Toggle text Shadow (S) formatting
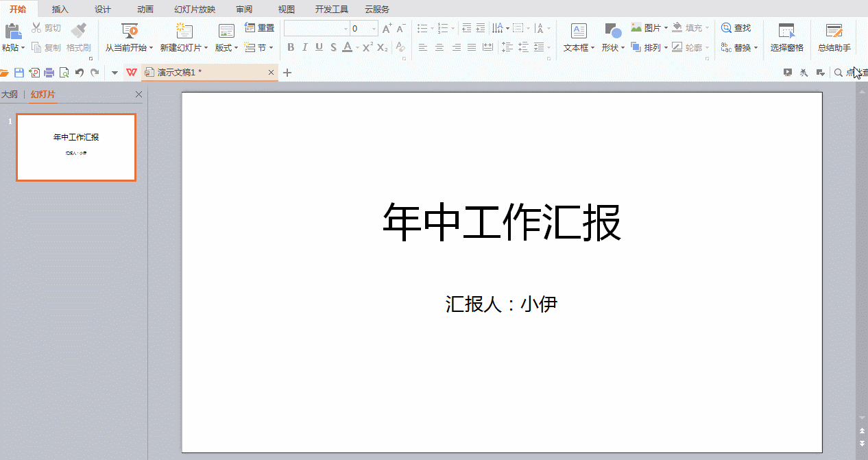The image size is (868, 460). click(x=333, y=47)
